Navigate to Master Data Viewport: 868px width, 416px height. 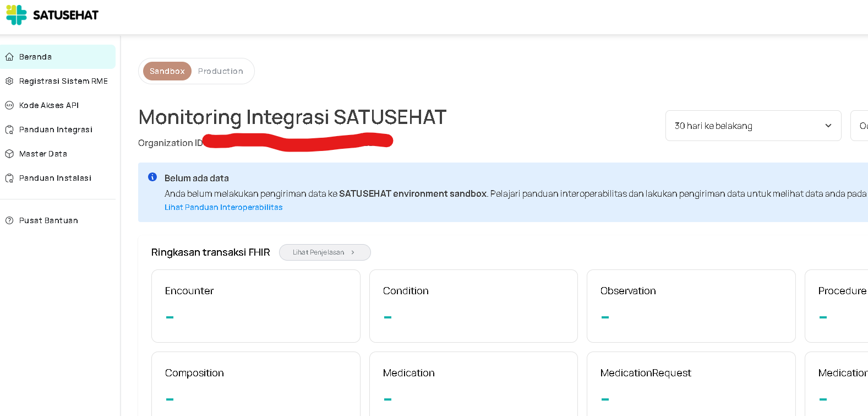(58, 154)
